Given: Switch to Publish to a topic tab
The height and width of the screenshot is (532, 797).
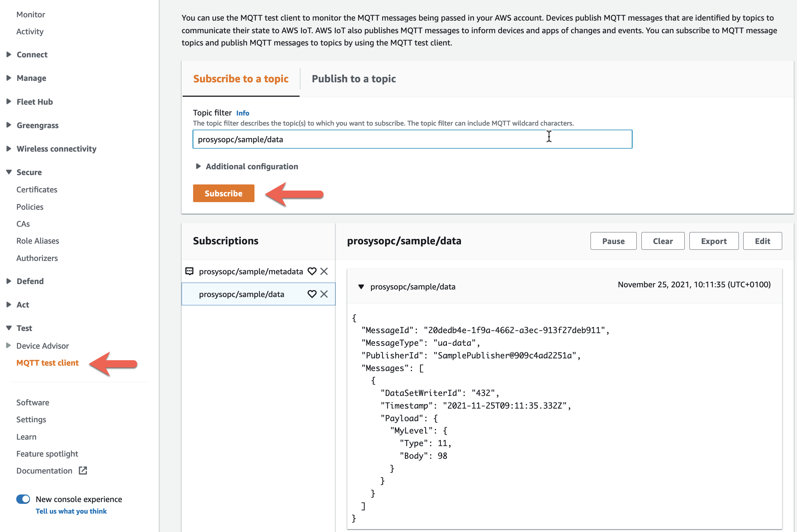Looking at the screenshot, I should pyautogui.click(x=353, y=79).
